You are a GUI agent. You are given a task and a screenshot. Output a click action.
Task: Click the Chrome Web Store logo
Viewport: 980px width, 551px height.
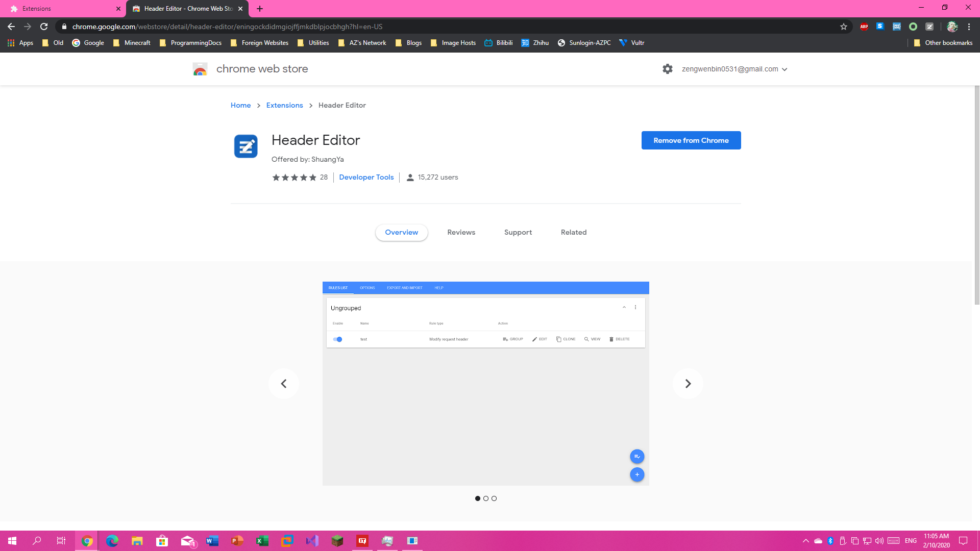click(x=200, y=69)
